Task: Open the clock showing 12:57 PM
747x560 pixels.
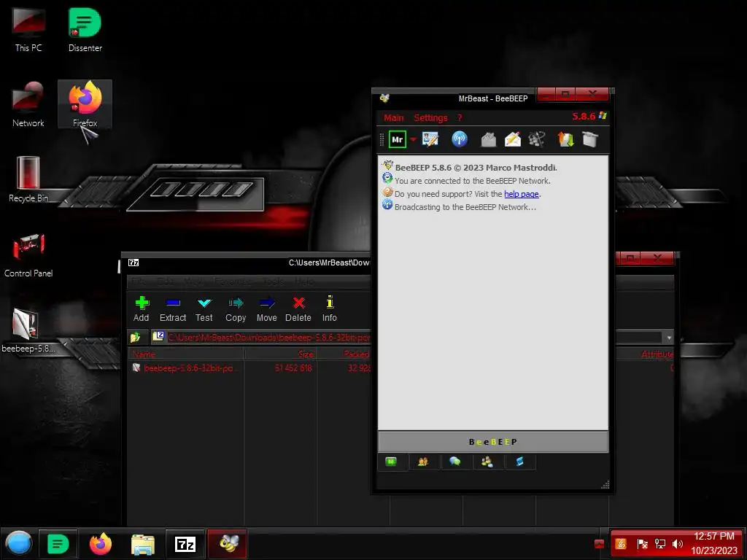Action: click(714, 543)
